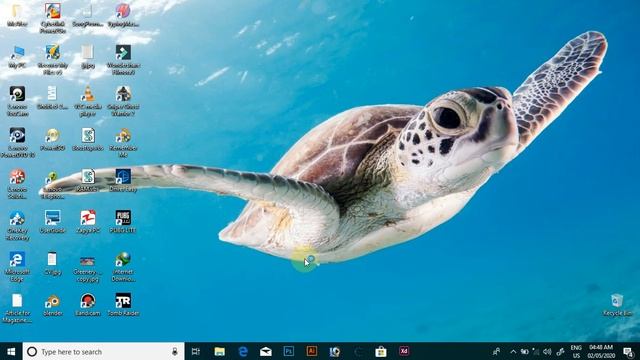
Task: Open Microsoft Store from the taskbar
Action: (381, 351)
